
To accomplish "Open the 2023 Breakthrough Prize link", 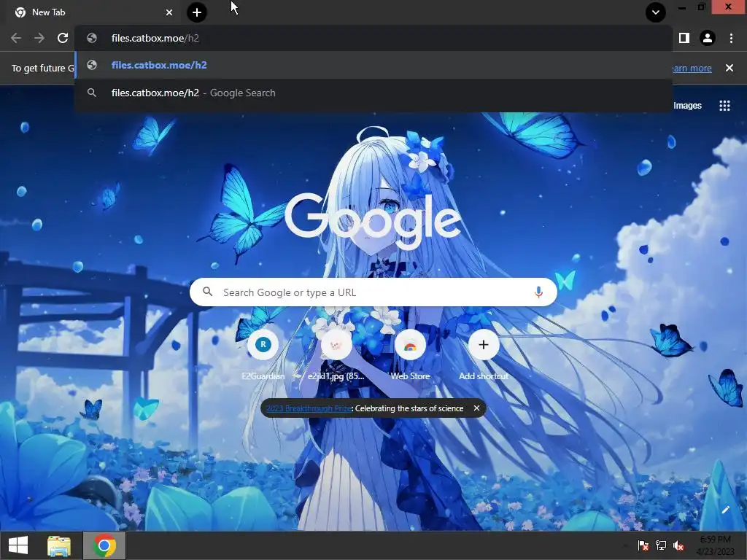I will (309, 408).
